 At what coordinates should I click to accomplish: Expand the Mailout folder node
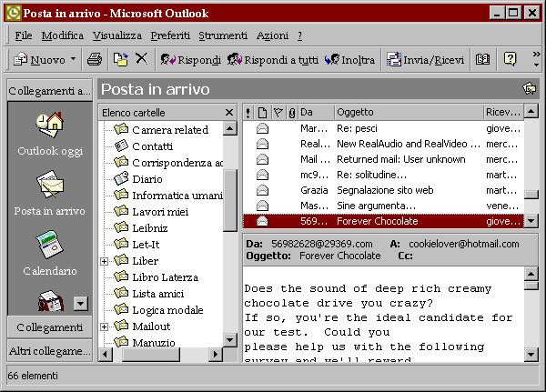104,327
